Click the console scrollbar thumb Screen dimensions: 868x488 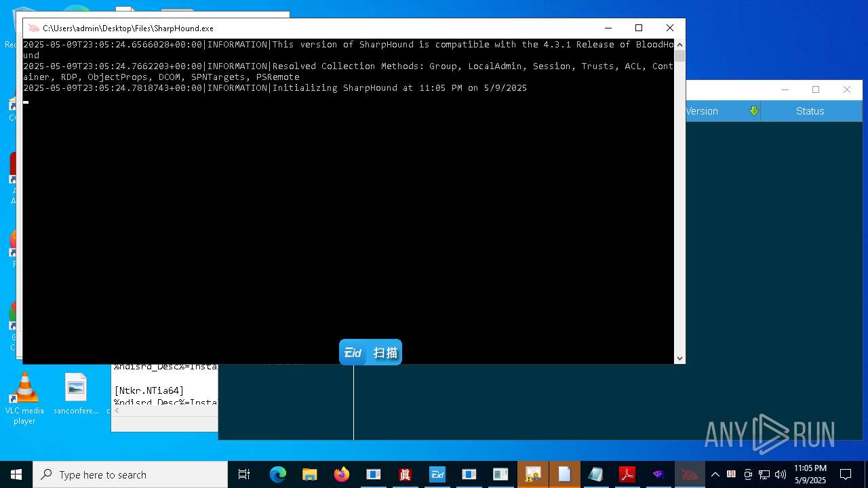[679, 56]
